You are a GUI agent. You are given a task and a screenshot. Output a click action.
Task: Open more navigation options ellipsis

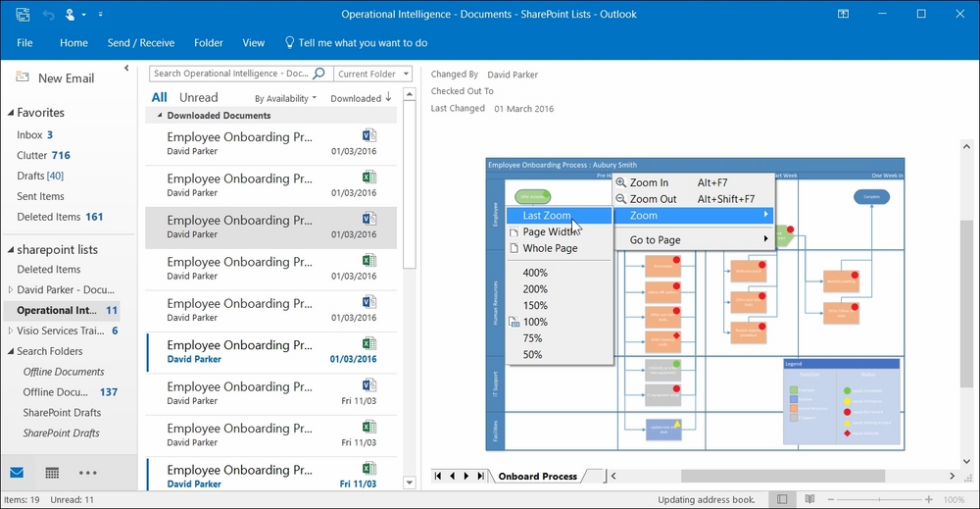(x=87, y=473)
